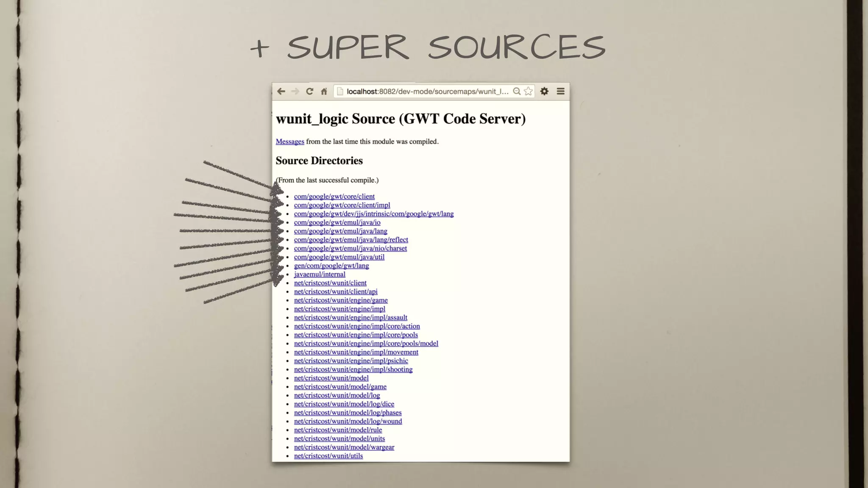The height and width of the screenshot is (488, 868).
Task: Open com/google/gwt/emul/java/lang link
Action: 341,231
